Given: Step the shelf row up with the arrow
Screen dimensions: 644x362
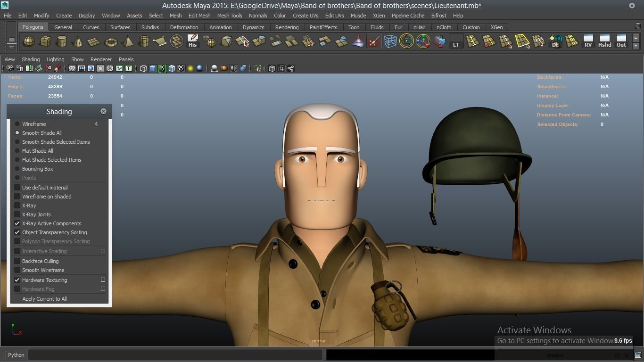Looking at the screenshot, I should coord(636,38).
